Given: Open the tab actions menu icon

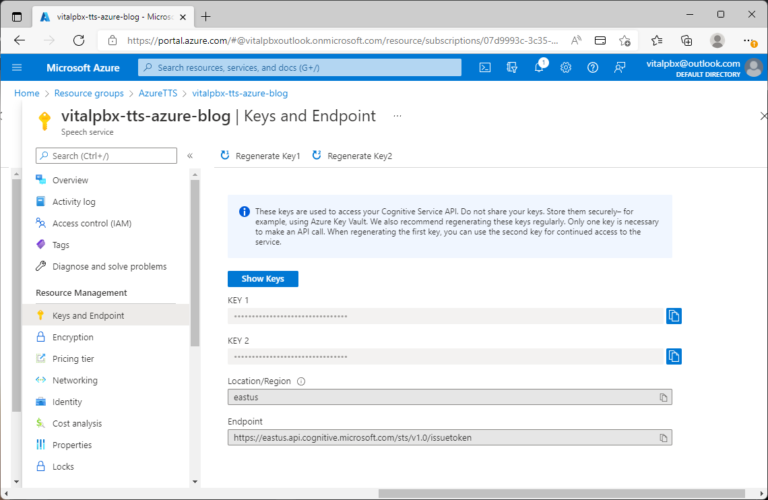Looking at the screenshot, I should pos(17,17).
